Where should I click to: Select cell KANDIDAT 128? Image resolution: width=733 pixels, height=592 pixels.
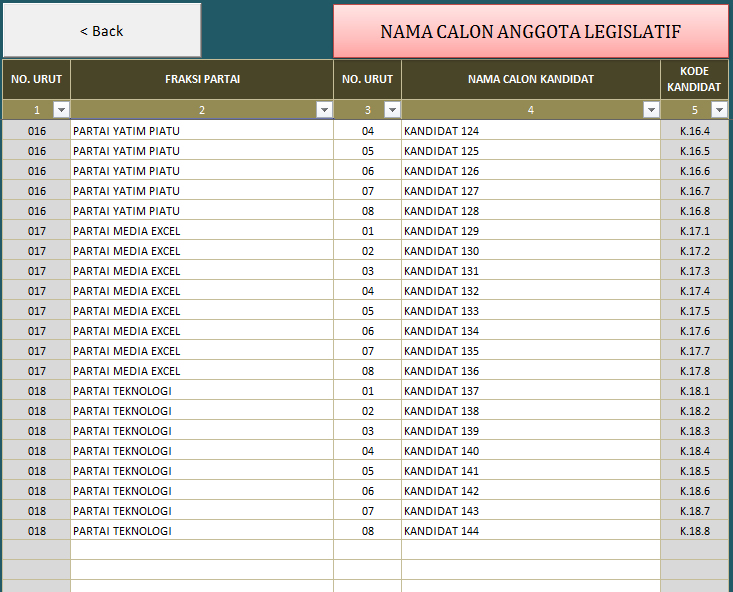click(x=531, y=210)
